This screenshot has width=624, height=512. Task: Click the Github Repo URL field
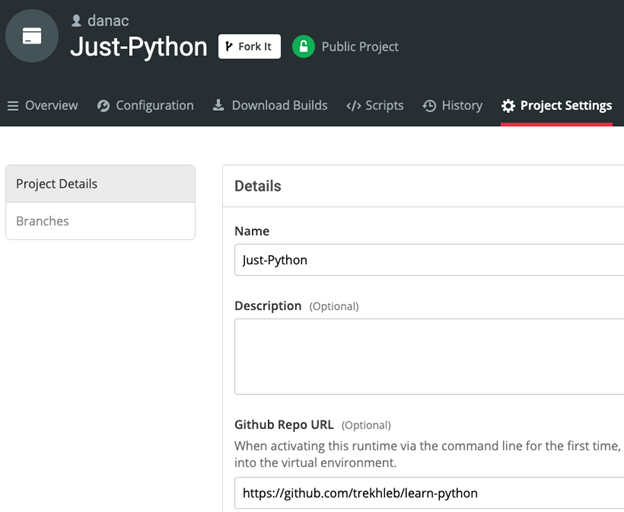coord(429,493)
